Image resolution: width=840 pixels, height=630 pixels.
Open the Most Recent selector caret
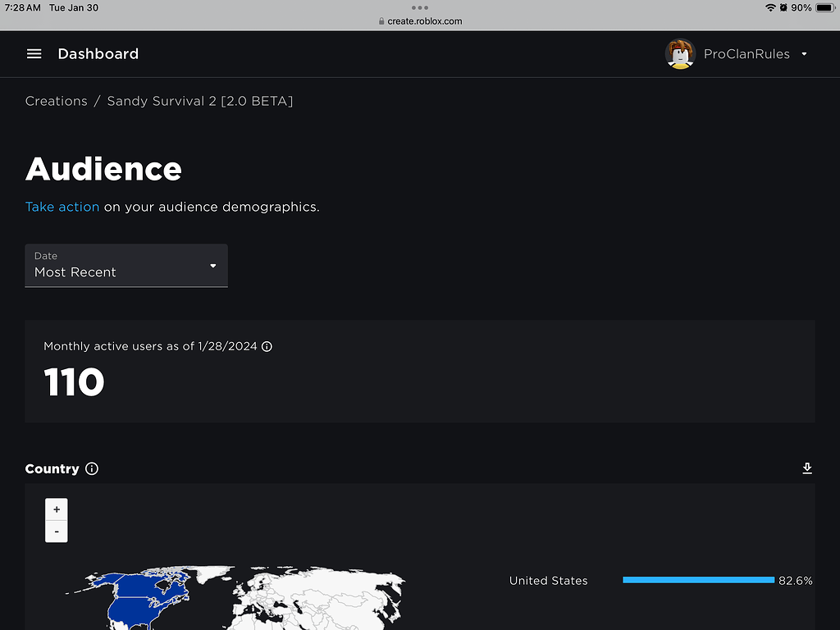[x=213, y=265]
